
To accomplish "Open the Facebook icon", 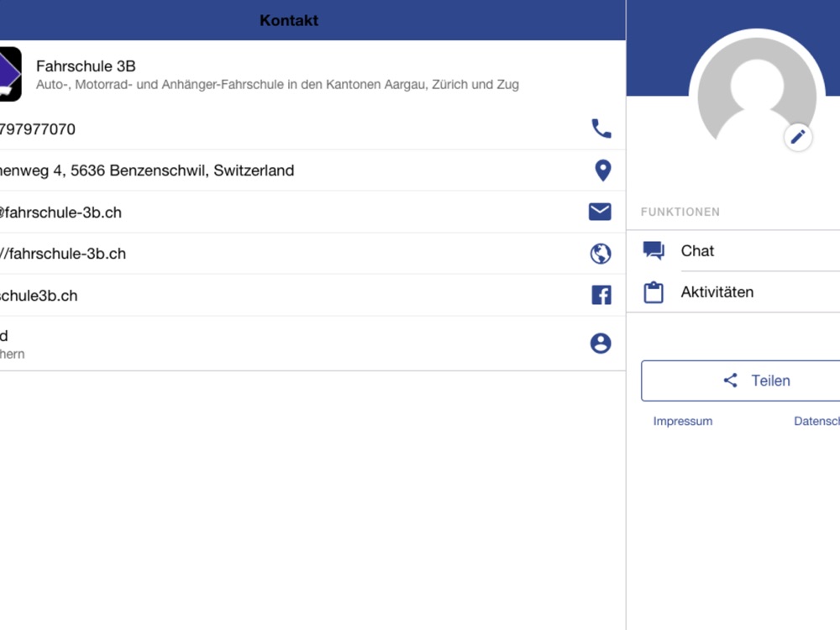I will click(x=601, y=295).
